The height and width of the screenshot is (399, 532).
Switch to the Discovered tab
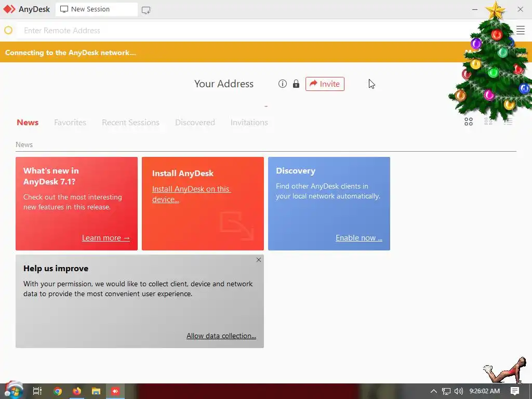click(195, 123)
